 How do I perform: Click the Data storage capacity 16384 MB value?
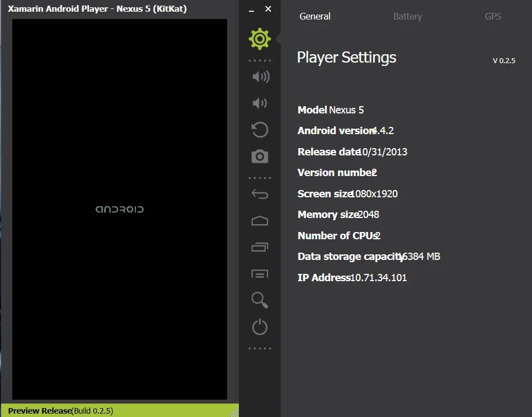pyautogui.click(x=420, y=257)
